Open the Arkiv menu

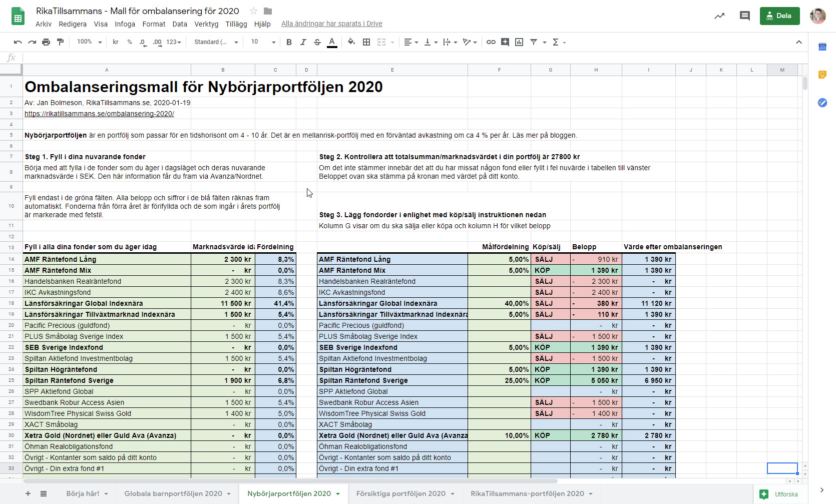[44, 24]
